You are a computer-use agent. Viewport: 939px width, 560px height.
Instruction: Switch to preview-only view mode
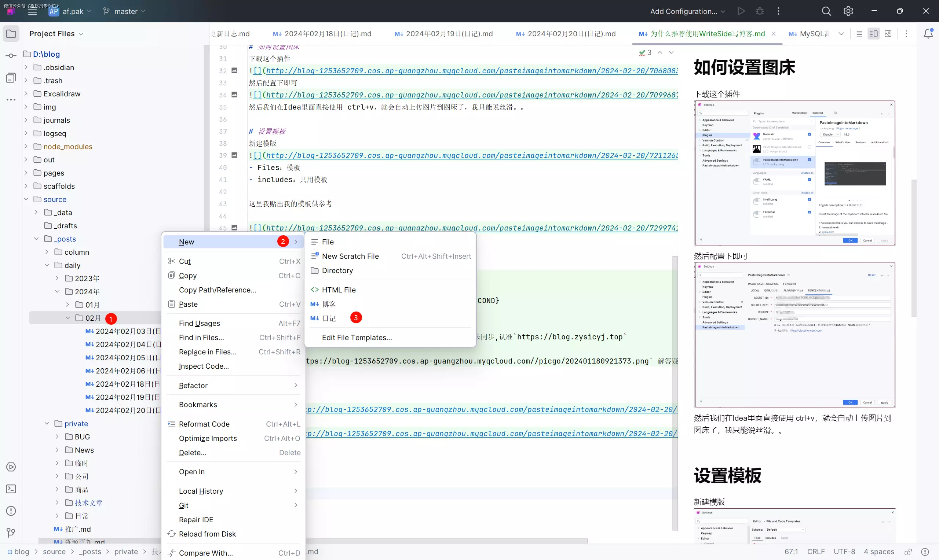(x=888, y=34)
